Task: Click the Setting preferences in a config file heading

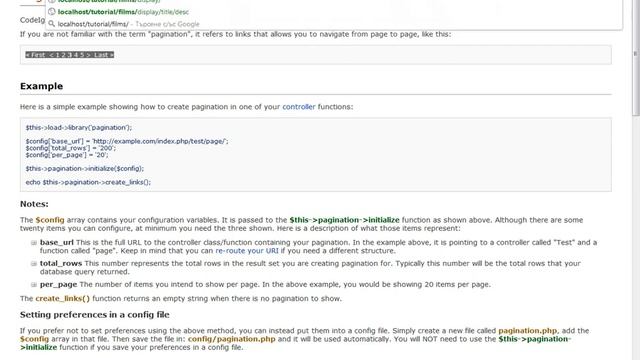Action: [x=95, y=315]
